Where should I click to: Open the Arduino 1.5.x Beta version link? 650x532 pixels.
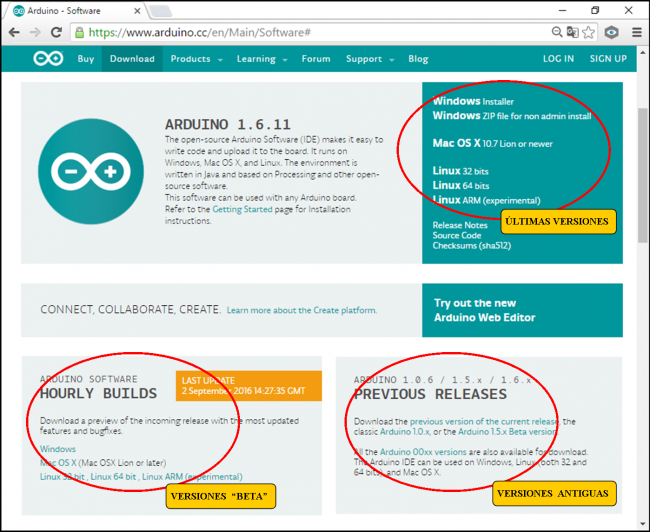coord(508,432)
